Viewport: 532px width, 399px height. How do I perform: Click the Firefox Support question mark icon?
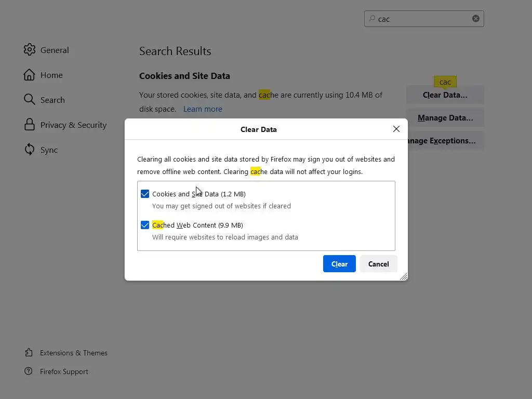point(29,371)
